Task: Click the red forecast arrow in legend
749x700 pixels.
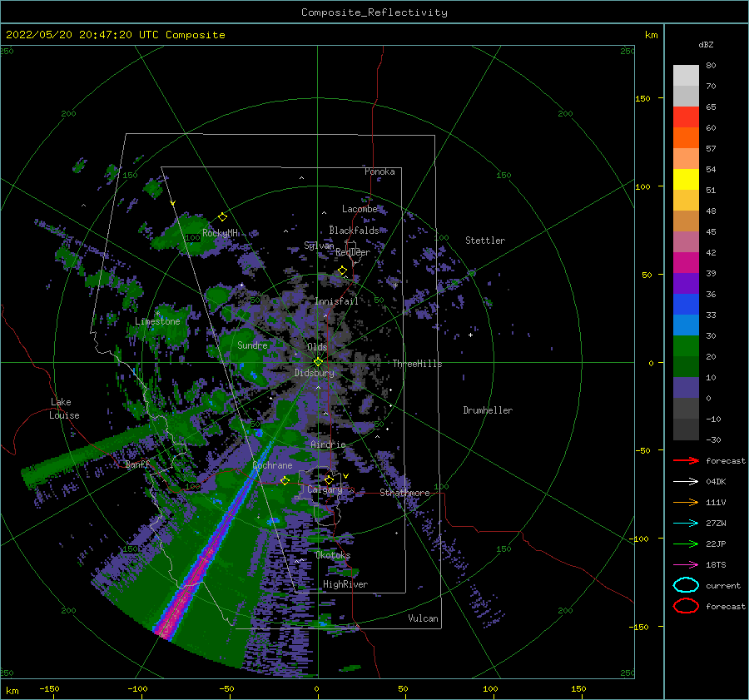Action: 686,460
